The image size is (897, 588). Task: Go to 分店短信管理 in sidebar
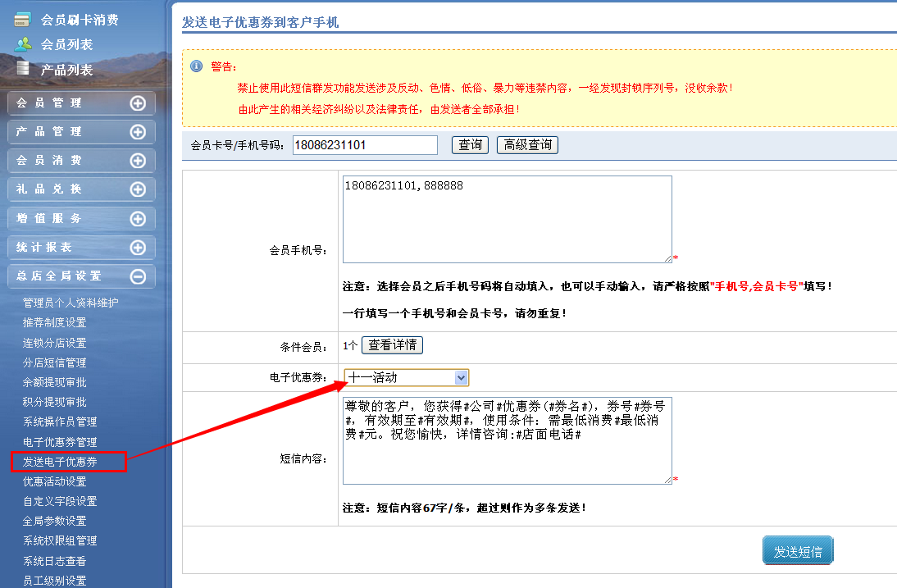pos(54,362)
